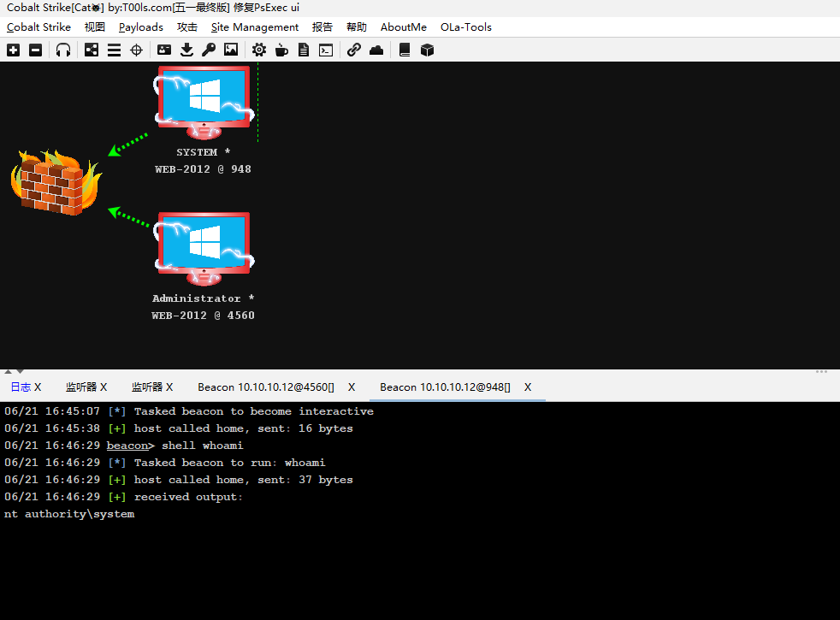Viewport: 840px width, 620px height.
Task: Click the terminal scripted web delivery icon
Action: pos(326,50)
